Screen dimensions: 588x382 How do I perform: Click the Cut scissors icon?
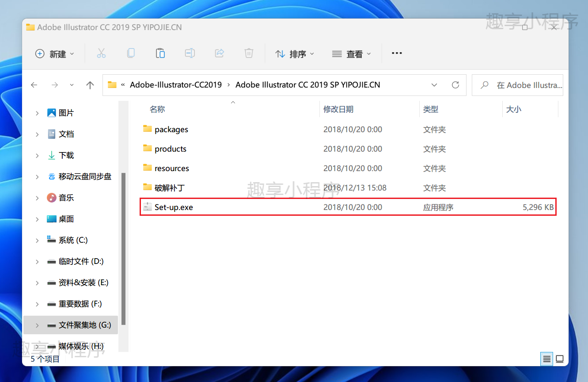tap(101, 53)
